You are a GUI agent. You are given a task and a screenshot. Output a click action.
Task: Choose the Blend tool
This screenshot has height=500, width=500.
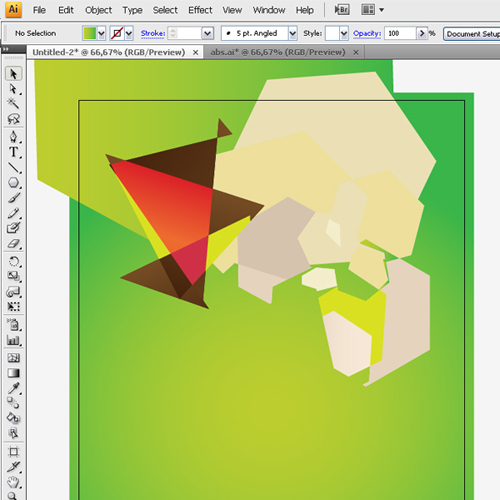click(13, 403)
